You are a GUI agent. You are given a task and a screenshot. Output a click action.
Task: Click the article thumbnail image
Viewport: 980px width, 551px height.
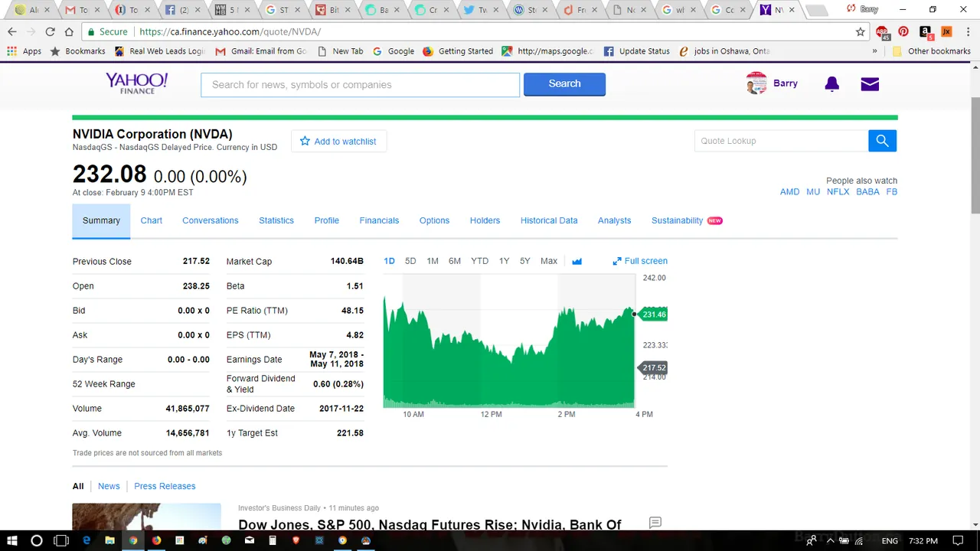[146, 516]
